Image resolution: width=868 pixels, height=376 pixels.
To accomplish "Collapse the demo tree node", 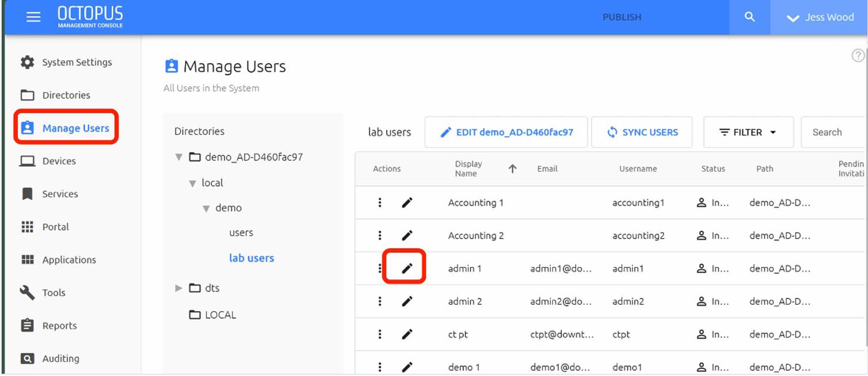I will pyautogui.click(x=206, y=209).
